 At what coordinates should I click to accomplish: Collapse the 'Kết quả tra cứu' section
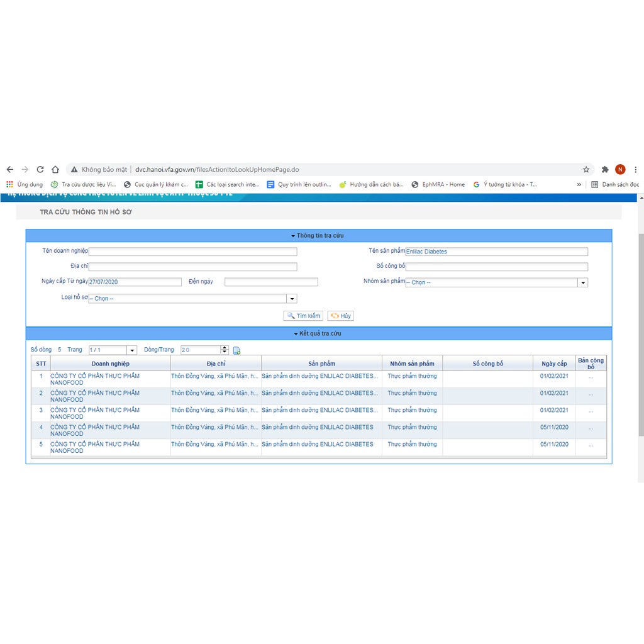point(319,333)
